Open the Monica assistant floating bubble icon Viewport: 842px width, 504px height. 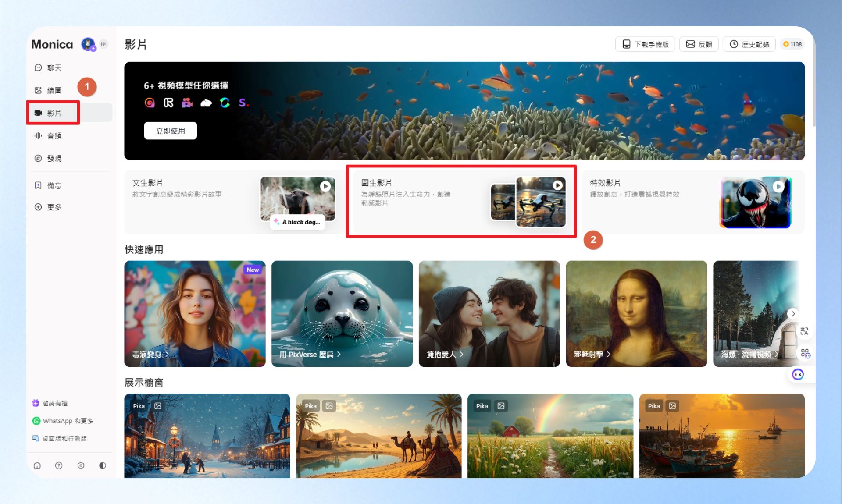[x=798, y=374]
